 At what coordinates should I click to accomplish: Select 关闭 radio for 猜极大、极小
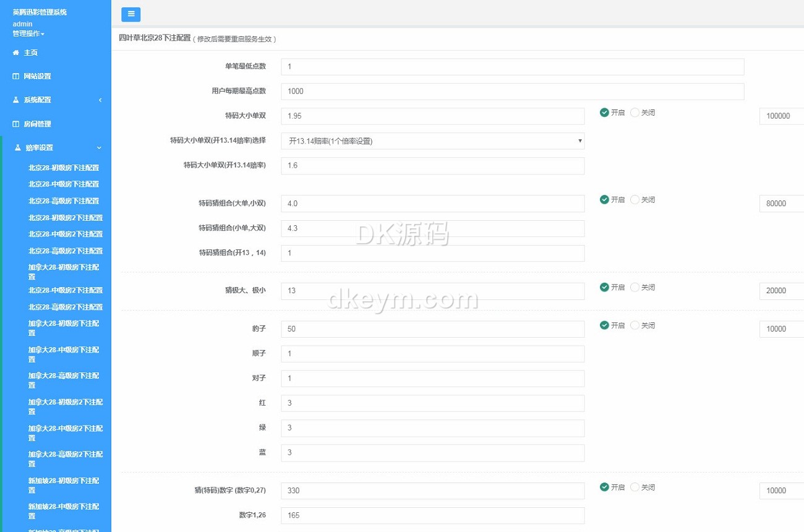pos(635,287)
